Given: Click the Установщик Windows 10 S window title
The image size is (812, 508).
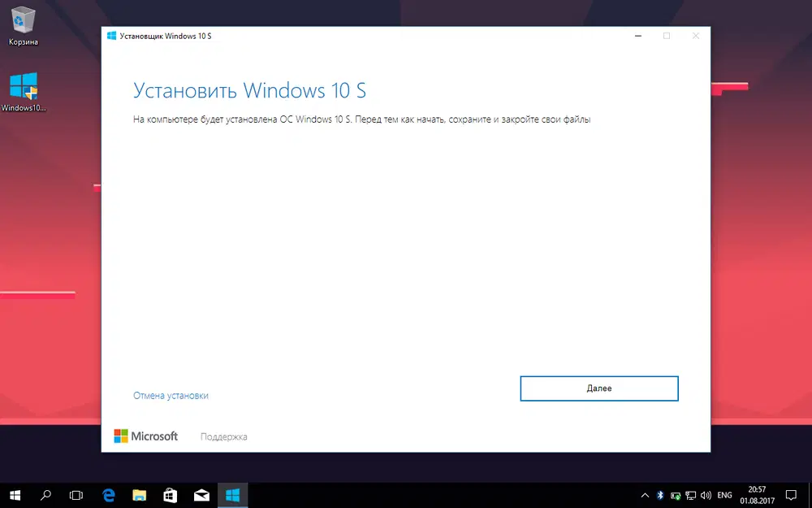Looking at the screenshot, I should pos(166,36).
